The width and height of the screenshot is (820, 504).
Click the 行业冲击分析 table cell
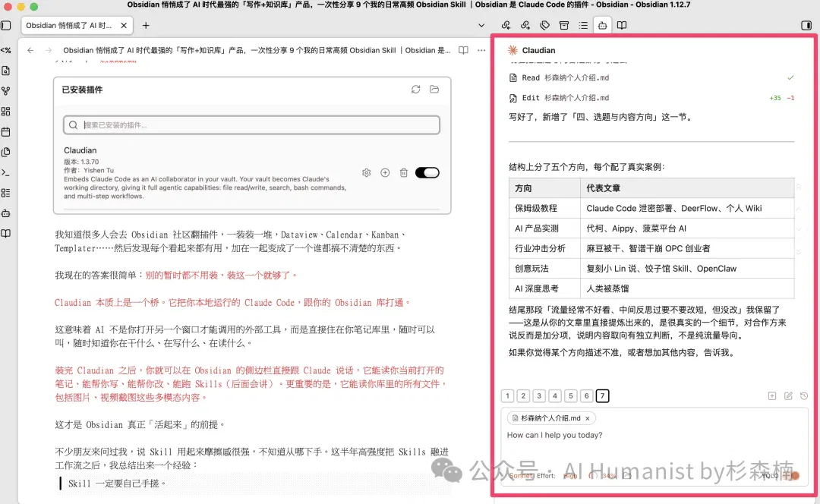tap(544, 248)
